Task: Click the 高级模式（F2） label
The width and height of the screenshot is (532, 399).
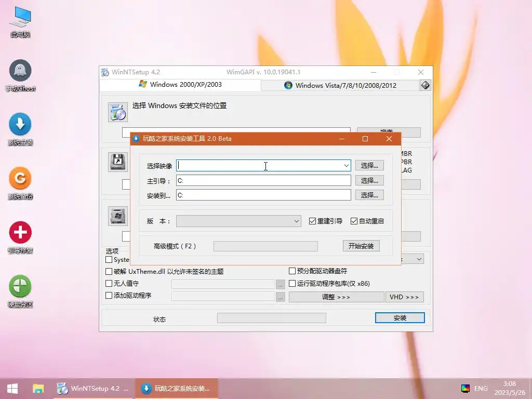Action: (175, 246)
